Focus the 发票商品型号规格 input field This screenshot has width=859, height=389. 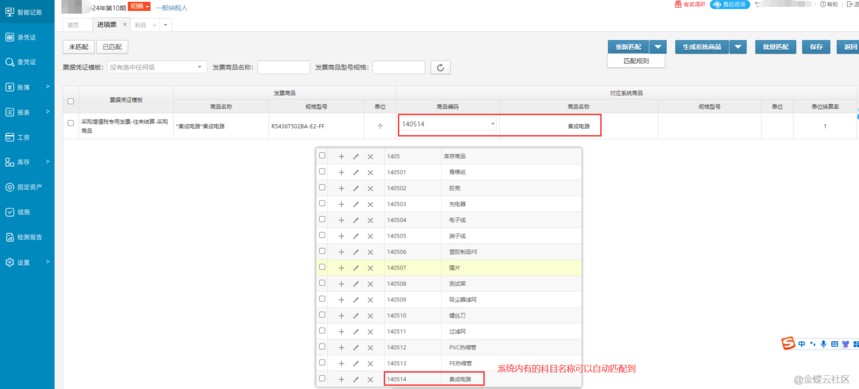click(x=399, y=67)
